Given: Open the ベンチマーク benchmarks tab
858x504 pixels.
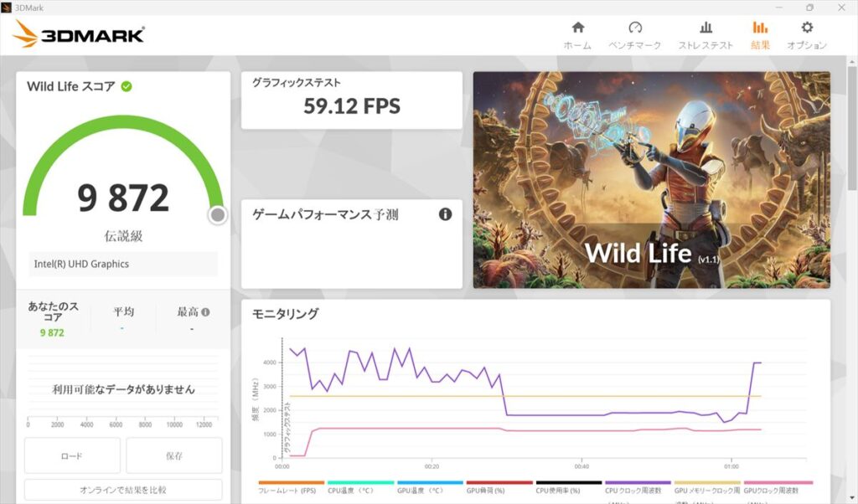Looking at the screenshot, I should [634, 35].
